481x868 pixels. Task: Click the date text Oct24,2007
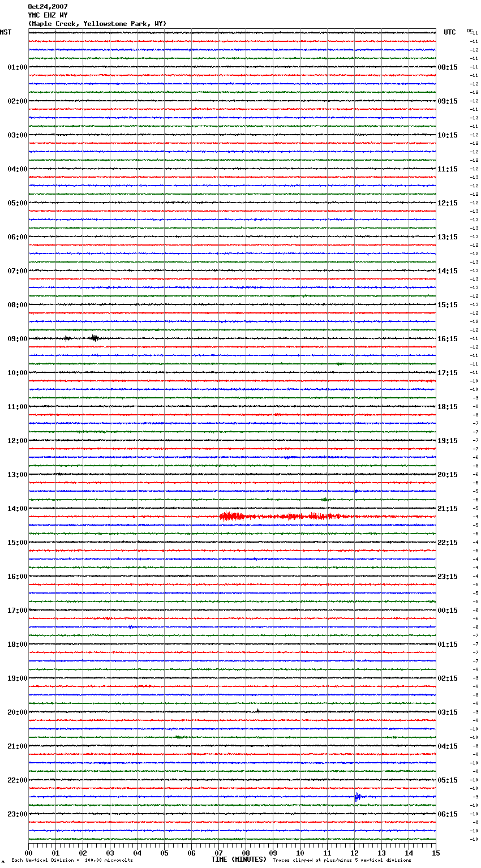[48, 7]
